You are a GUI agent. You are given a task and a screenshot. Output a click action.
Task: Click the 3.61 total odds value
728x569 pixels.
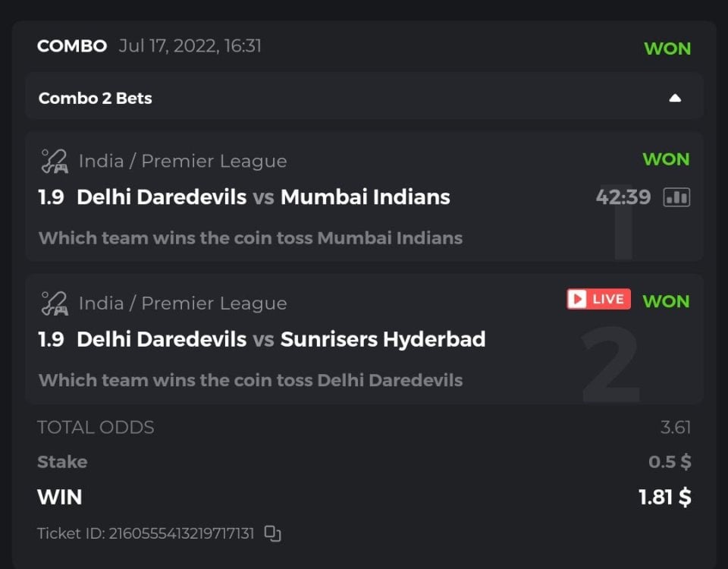(675, 427)
